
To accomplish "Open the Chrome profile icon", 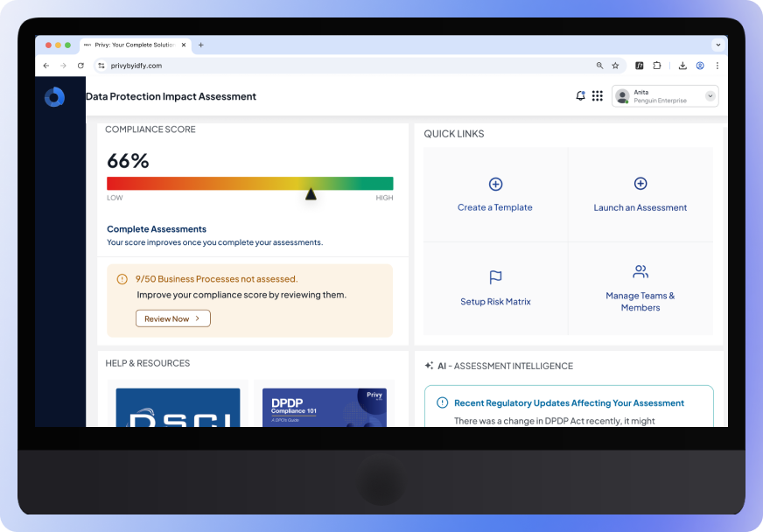I will coord(700,66).
